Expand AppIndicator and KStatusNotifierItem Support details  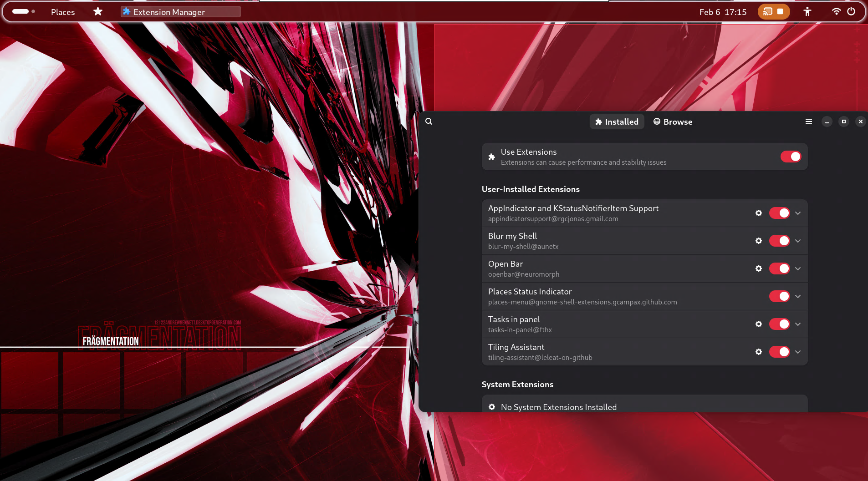[798, 213]
